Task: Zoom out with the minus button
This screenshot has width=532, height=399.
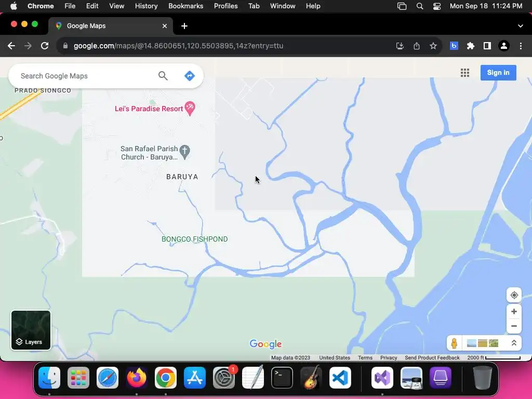Action: [514, 326]
